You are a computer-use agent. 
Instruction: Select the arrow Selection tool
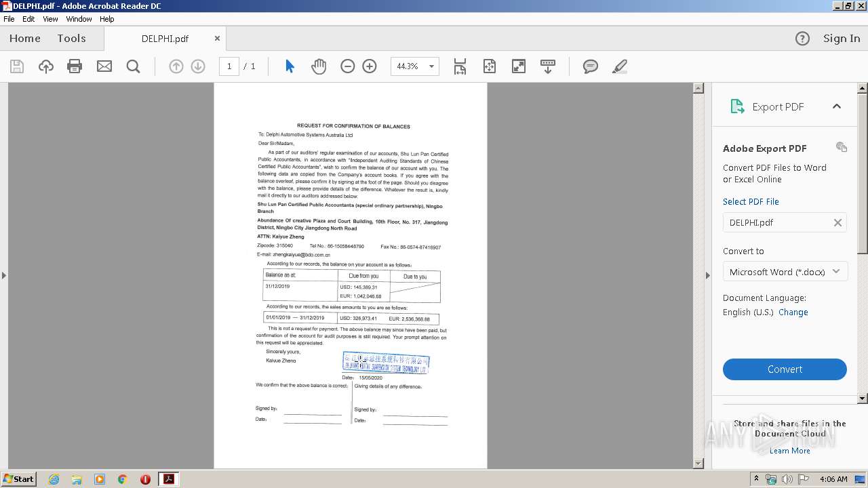[290, 66]
